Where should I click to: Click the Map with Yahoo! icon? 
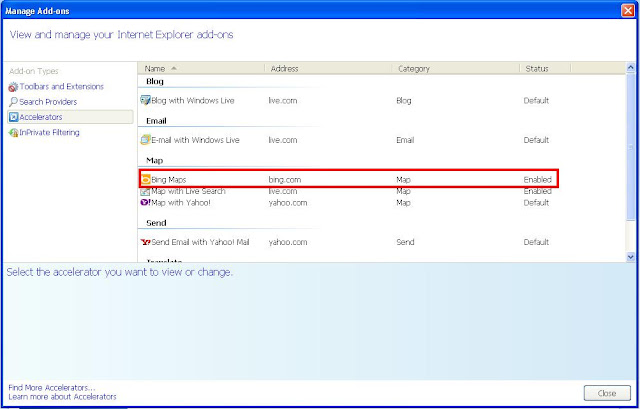(145, 202)
